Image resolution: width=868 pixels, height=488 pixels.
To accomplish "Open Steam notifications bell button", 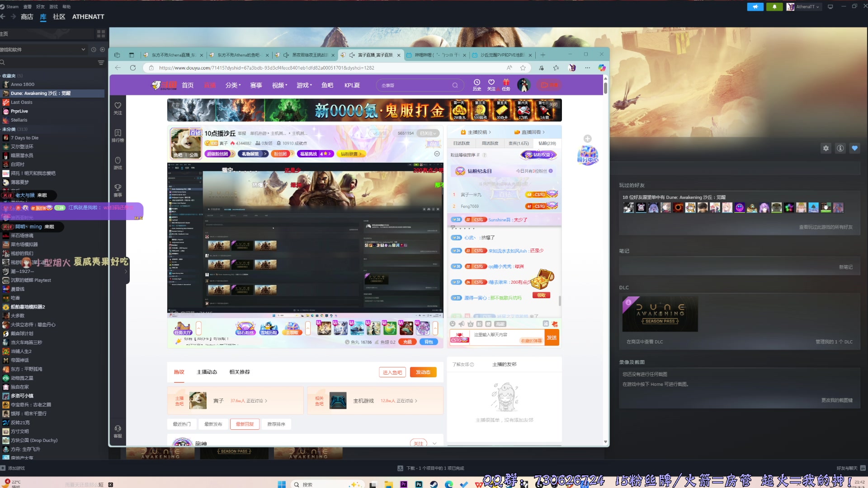I will point(774,7).
